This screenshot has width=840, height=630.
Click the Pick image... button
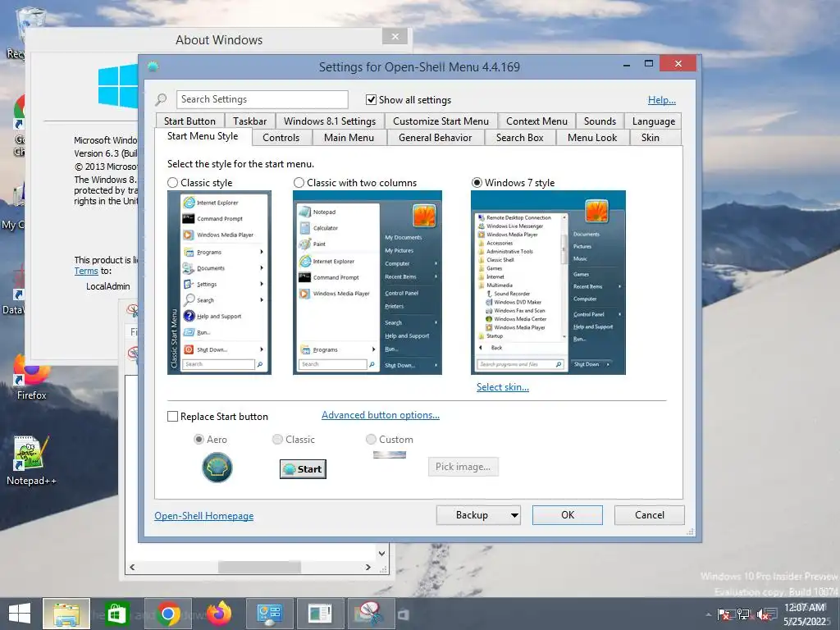point(463,467)
